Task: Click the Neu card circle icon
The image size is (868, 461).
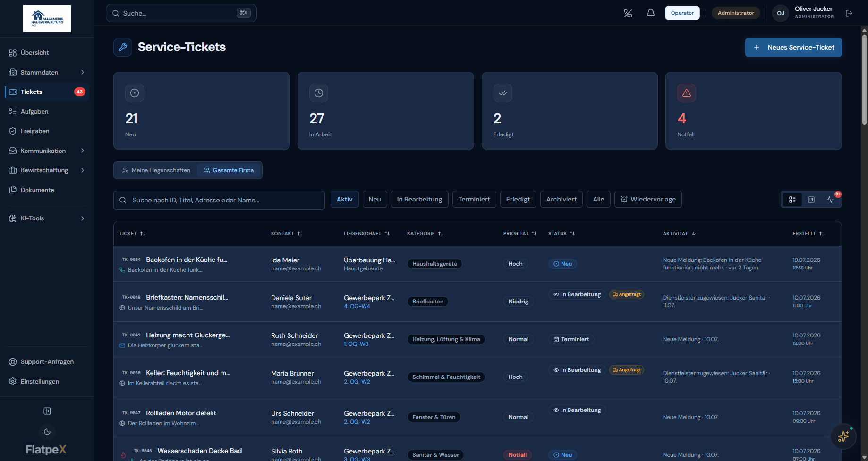Action: pyautogui.click(x=135, y=93)
